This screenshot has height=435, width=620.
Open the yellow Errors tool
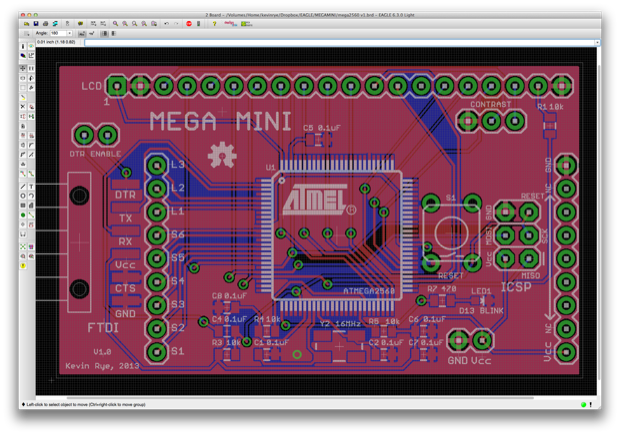click(23, 266)
